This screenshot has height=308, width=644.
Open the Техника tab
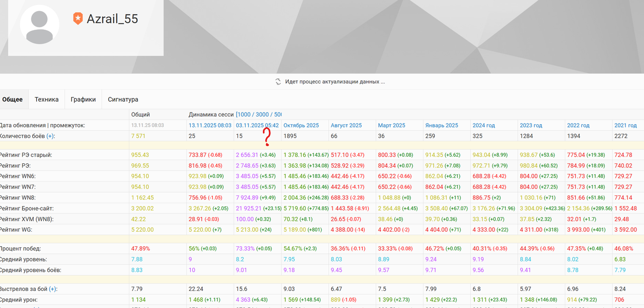pos(46,99)
